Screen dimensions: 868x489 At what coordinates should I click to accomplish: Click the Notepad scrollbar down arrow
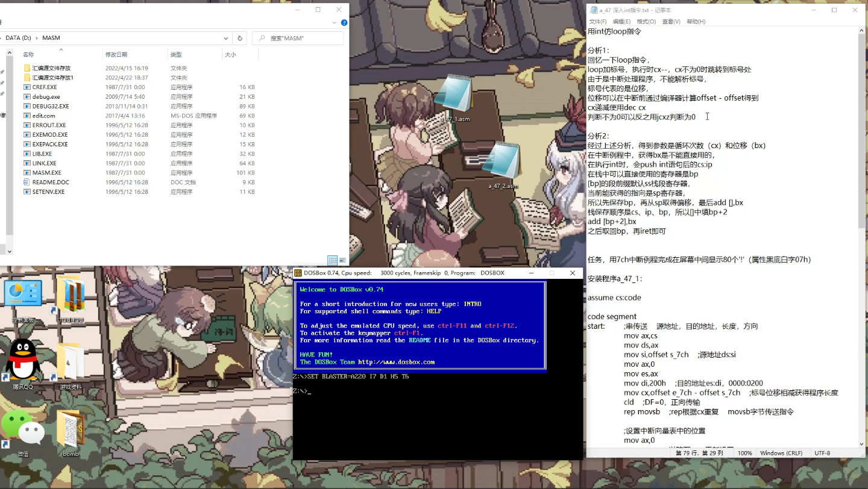pos(863,443)
